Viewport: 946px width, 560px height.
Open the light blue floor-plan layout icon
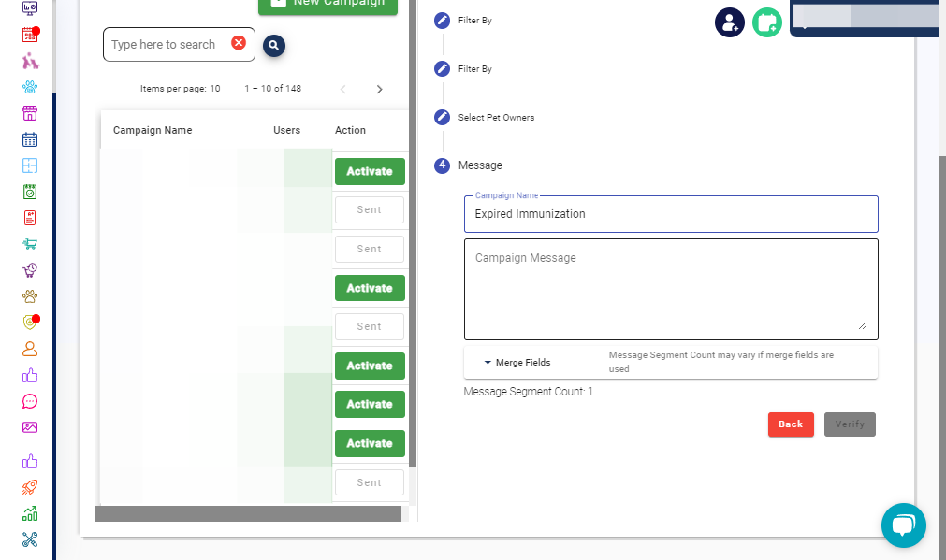[30, 165]
